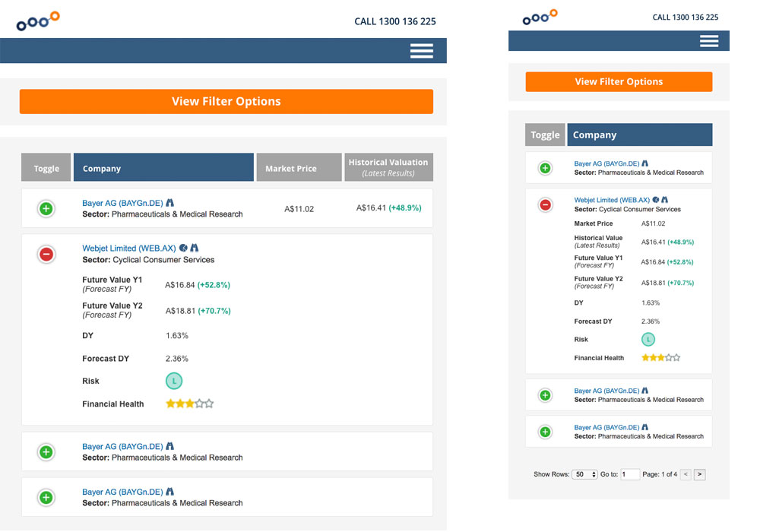Click the circles logo in the wide layout
This screenshot has height=532, width=760.
[x=38, y=21]
